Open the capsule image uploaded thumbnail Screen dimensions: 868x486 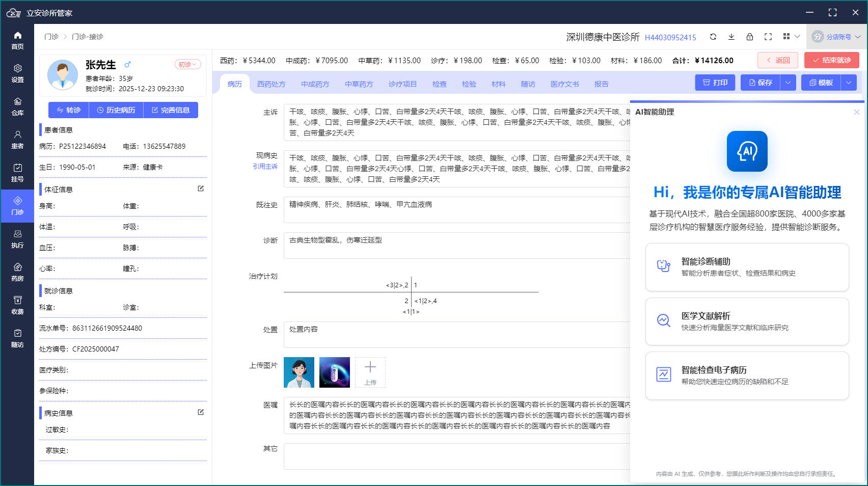(x=335, y=372)
